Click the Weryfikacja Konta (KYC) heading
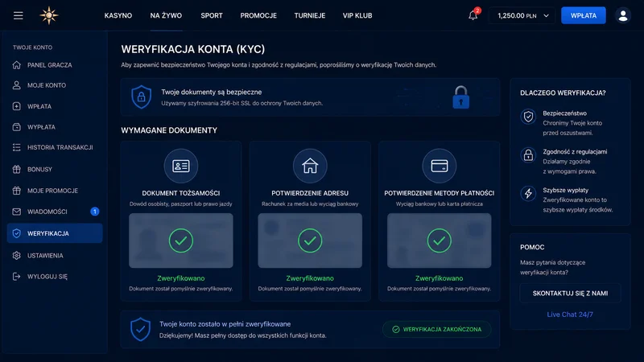 tap(193, 49)
